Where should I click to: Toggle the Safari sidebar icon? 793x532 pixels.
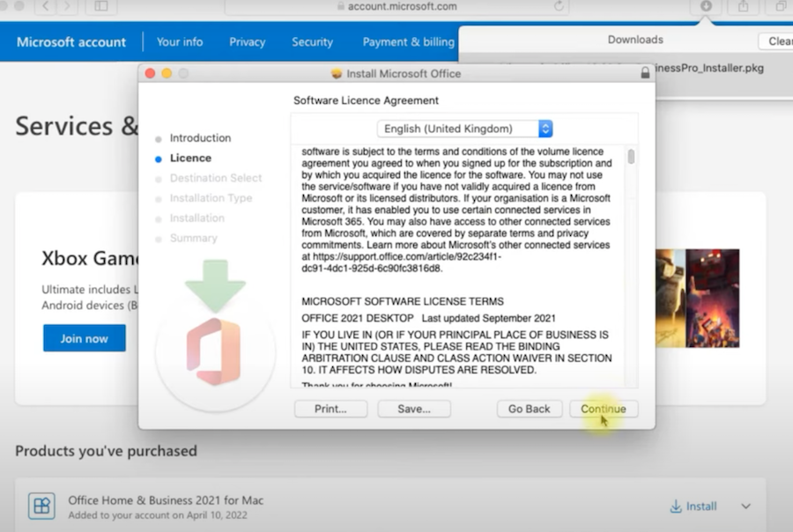(101, 6)
